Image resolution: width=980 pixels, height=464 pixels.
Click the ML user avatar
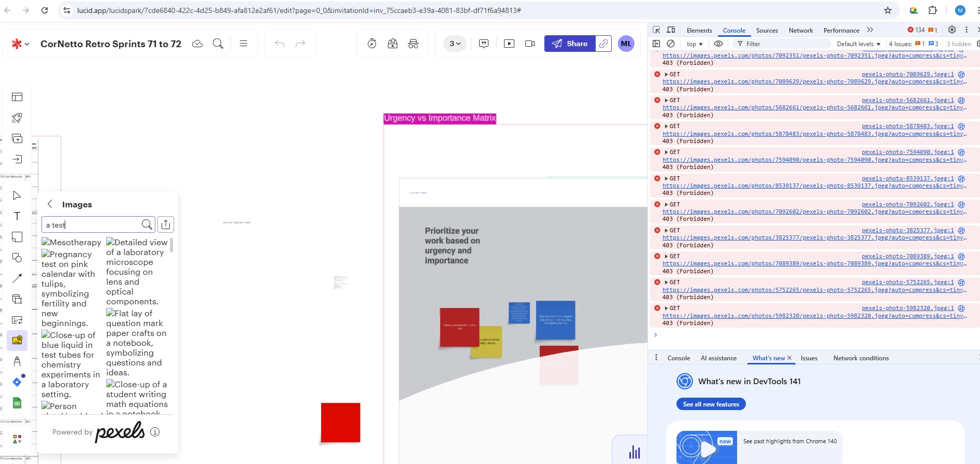(x=626, y=44)
